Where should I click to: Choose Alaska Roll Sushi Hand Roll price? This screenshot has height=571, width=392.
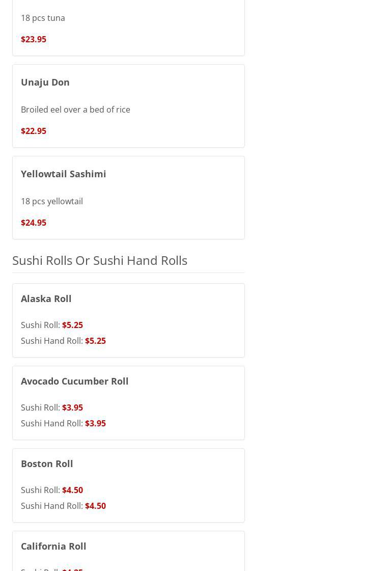pos(95,341)
